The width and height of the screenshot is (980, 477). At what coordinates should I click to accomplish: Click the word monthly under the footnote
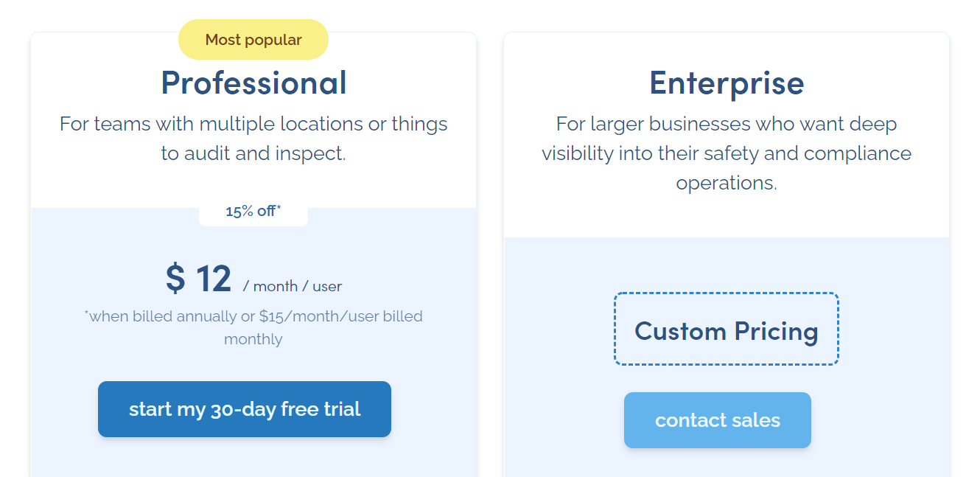(x=253, y=339)
